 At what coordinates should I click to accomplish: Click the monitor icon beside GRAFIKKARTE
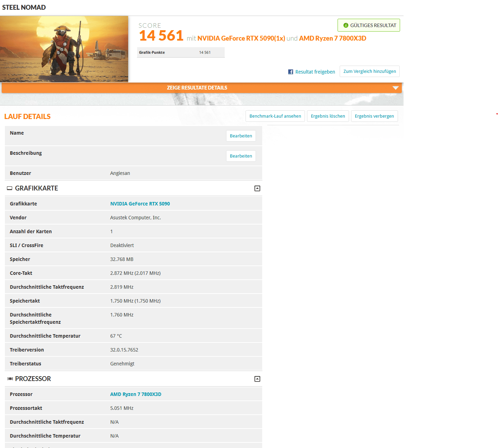pyautogui.click(x=10, y=188)
